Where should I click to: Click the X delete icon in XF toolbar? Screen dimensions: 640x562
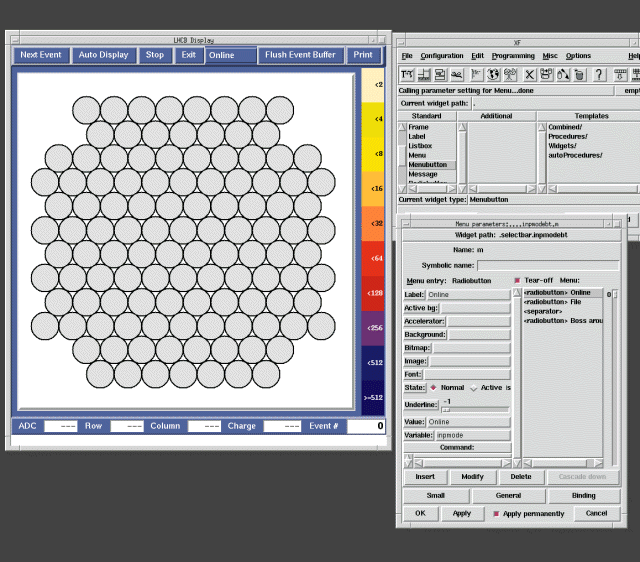coord(529,74)
